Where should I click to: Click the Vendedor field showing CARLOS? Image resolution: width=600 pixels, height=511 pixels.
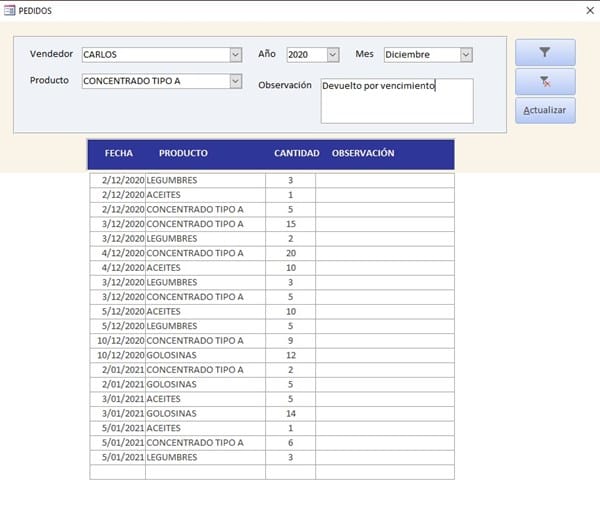pos(155,54)
